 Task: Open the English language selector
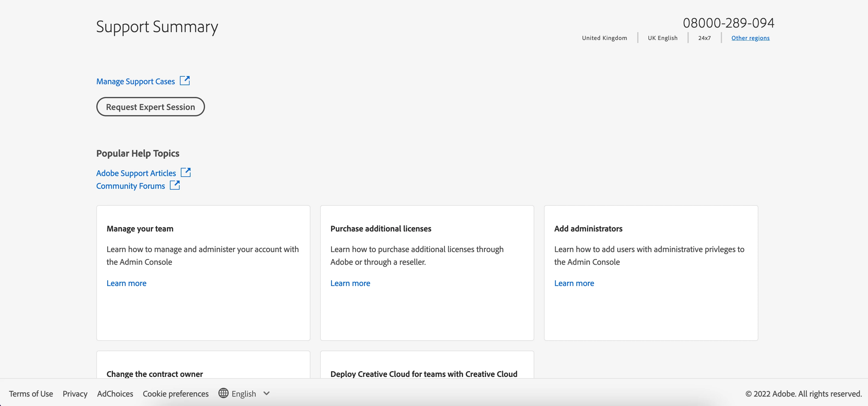[244, 394]
